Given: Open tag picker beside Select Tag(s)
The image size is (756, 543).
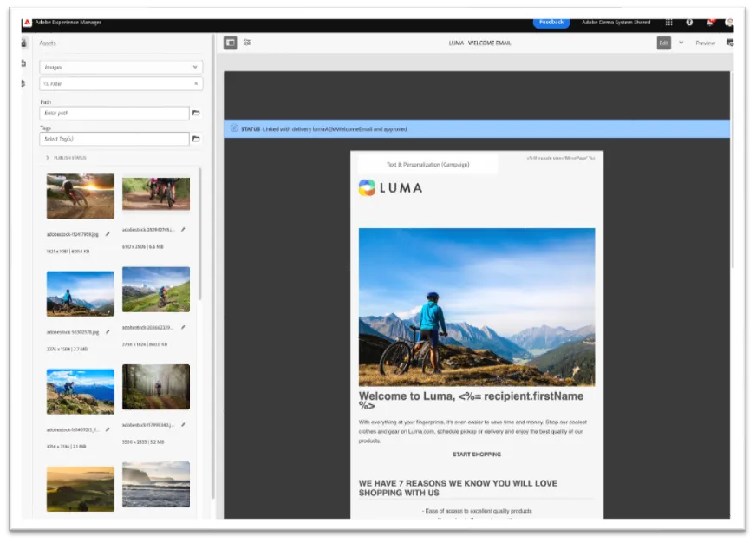Looking at the screenshot, I should [x=196, y=139].
